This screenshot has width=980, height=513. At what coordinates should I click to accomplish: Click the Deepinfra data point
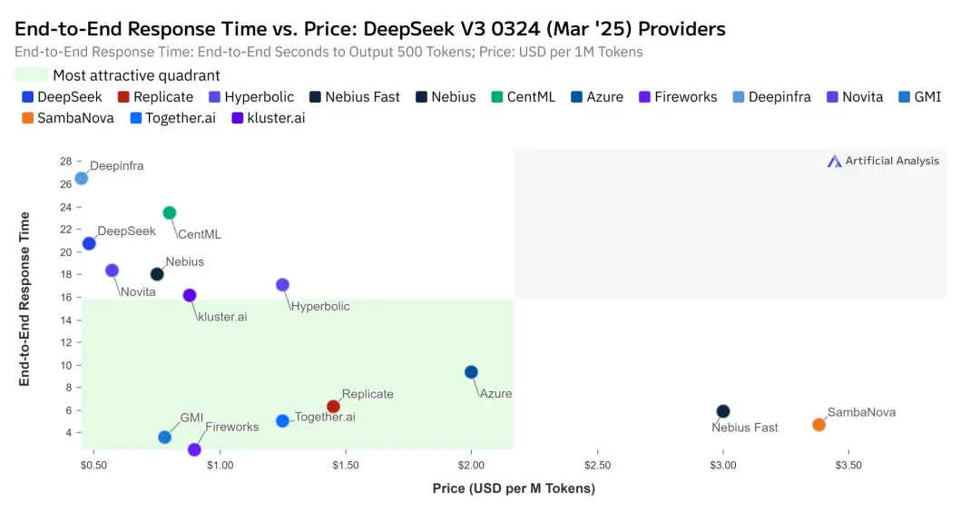81,178
